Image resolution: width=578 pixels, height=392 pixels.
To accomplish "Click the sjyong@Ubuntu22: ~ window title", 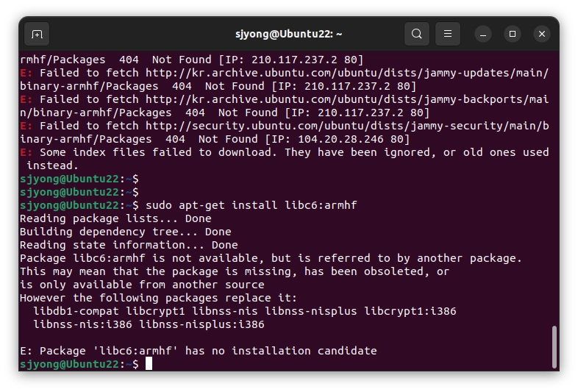I will [288, 35].
